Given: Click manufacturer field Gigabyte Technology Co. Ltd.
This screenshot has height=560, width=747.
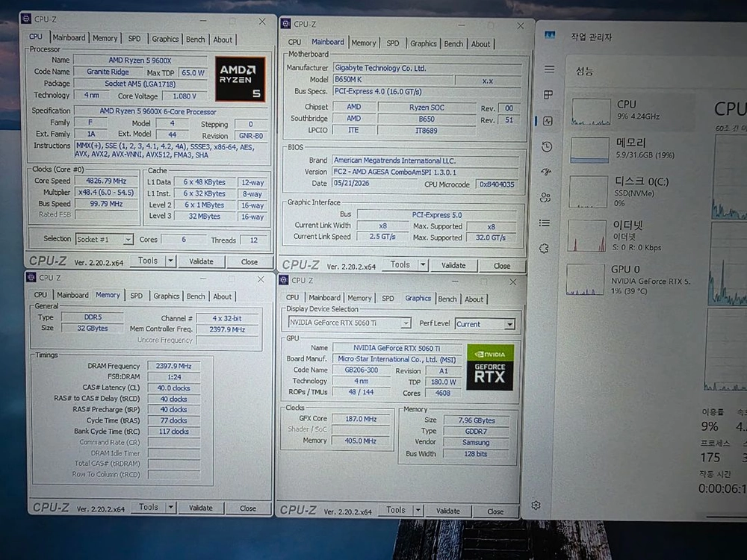Looking at the screenshot, I should pos(427,68).
